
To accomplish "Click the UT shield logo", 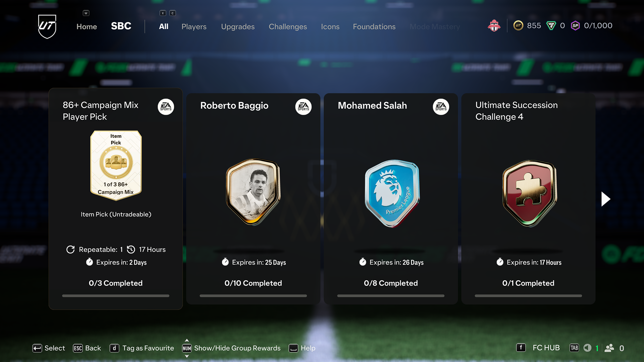I will point(47,26).
